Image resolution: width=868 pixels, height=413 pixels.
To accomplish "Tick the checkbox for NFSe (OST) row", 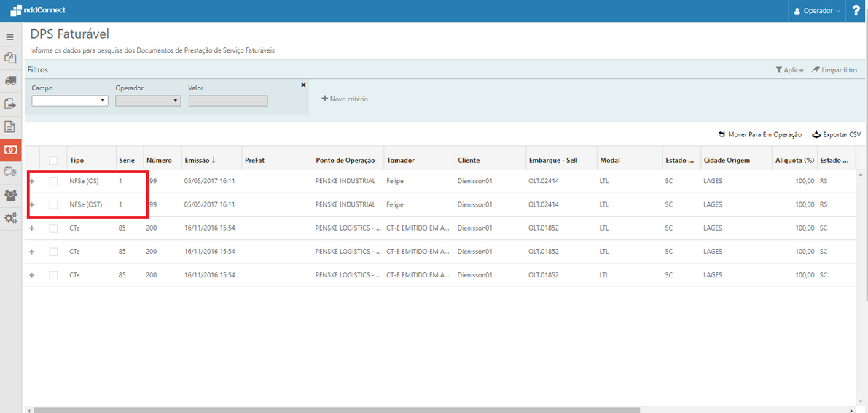I will click(x=53, y=205).
